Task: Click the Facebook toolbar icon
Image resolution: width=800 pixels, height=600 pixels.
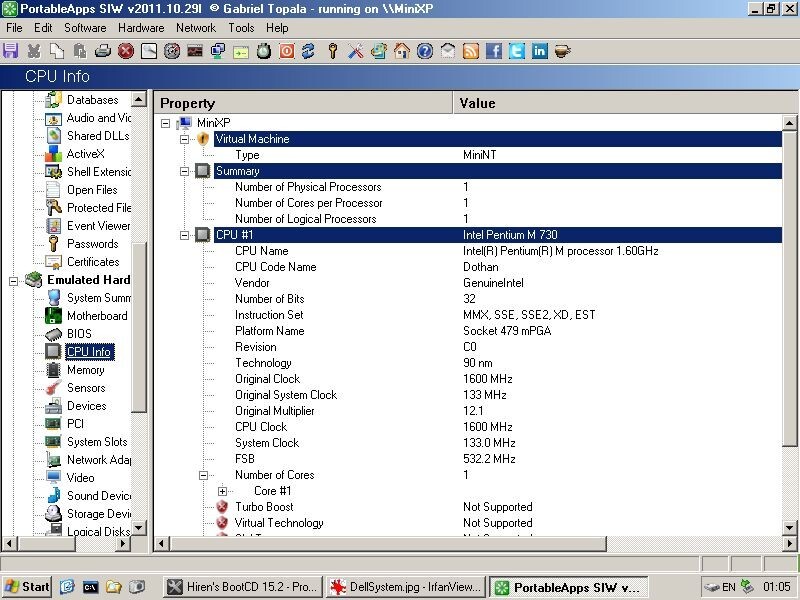Action: [x=493, y=51]
